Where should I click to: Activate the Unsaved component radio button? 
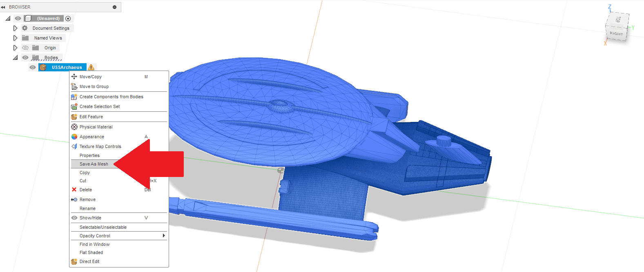tap(68, 18)
